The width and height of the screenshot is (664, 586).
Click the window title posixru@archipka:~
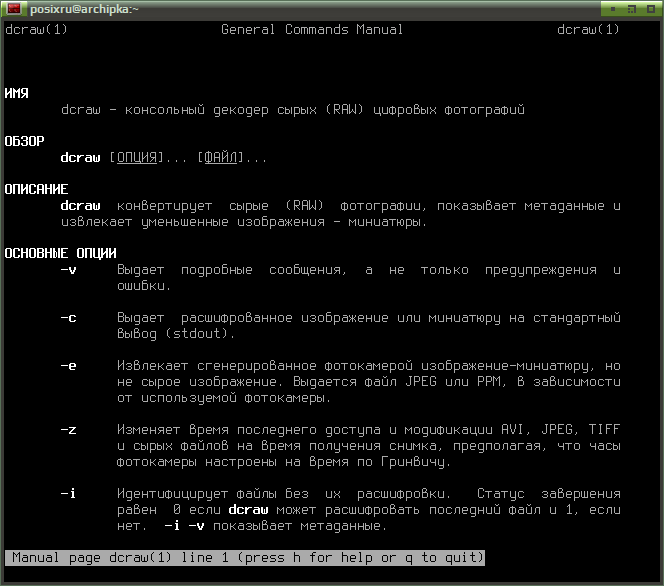coord(84,9)
